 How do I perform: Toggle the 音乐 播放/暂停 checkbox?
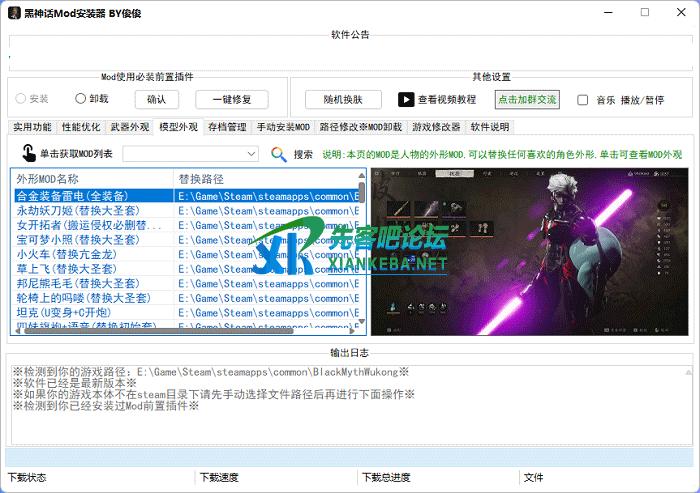pyautogui.click(x=583, y=100)
